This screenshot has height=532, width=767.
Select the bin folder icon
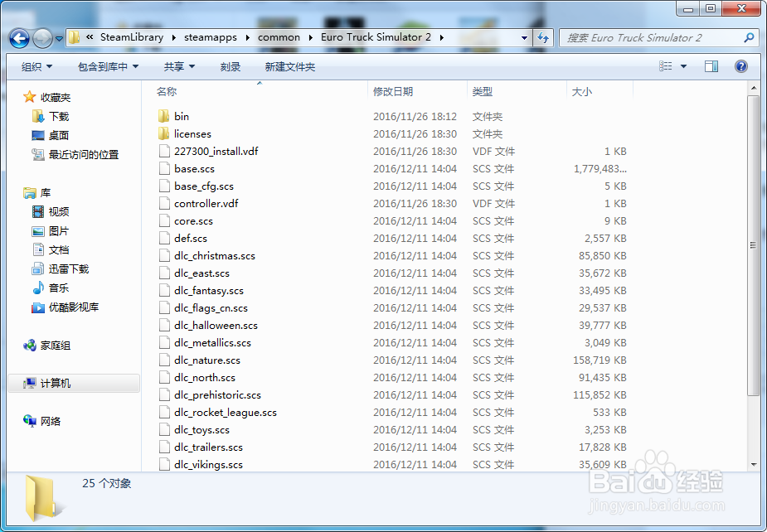pyautogui.click(x=164, y=116)
